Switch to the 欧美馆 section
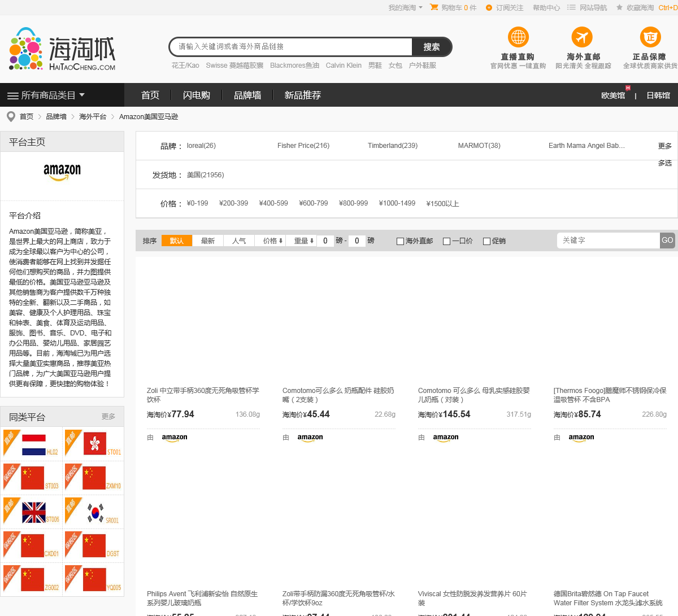 613,95
